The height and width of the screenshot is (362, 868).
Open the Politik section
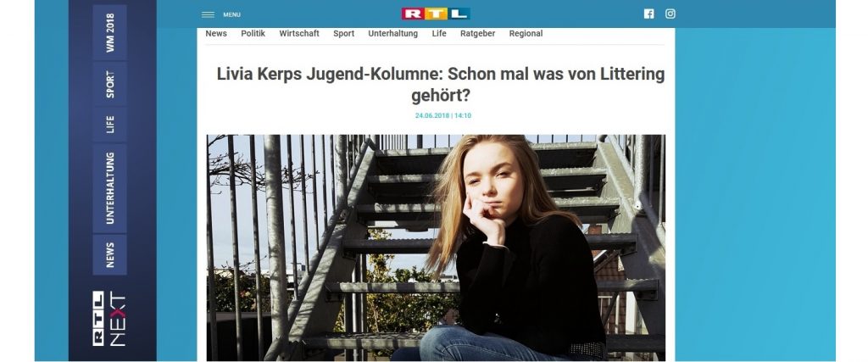pyautogui.click(x=253, y=33)
